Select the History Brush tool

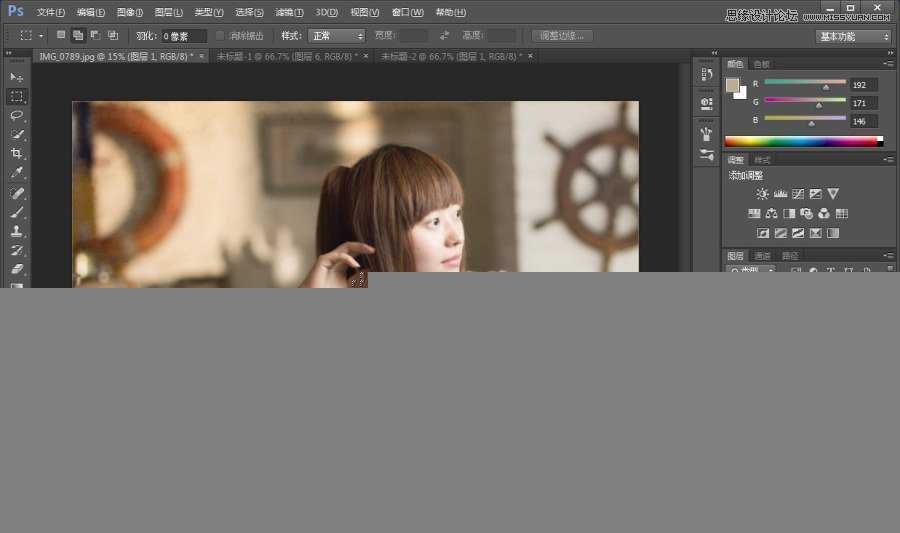coord(17,250)
